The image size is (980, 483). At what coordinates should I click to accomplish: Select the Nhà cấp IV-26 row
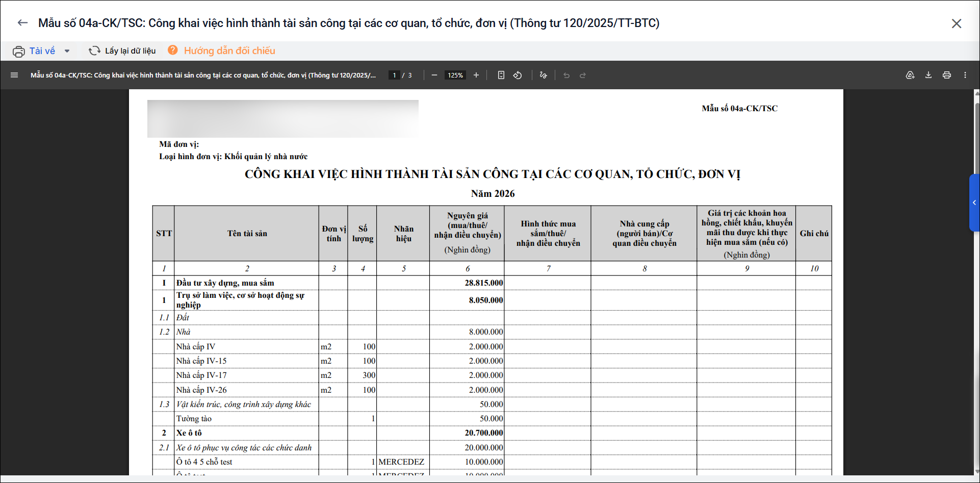click(492, 390)
